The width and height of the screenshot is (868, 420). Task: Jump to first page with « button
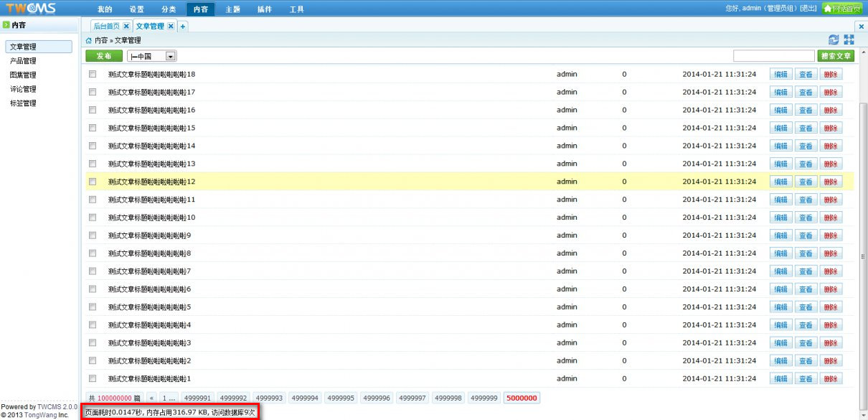[x=151, y=398]
